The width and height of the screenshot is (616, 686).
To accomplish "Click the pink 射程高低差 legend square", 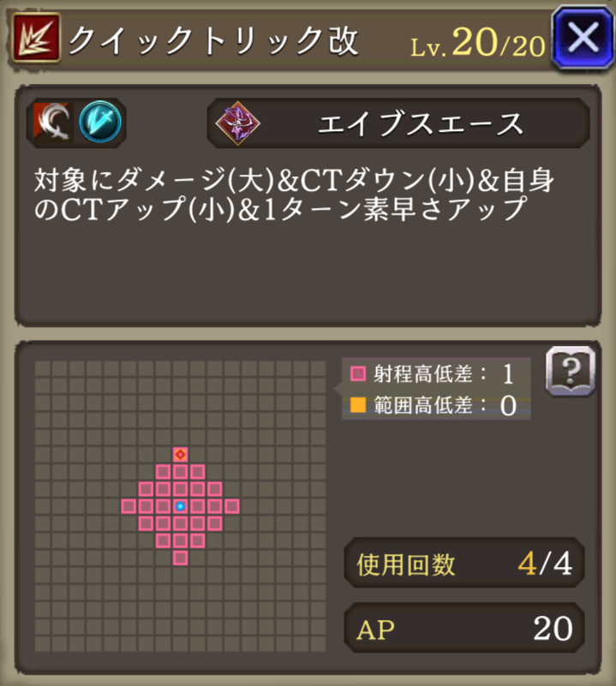I will point(358,374).
